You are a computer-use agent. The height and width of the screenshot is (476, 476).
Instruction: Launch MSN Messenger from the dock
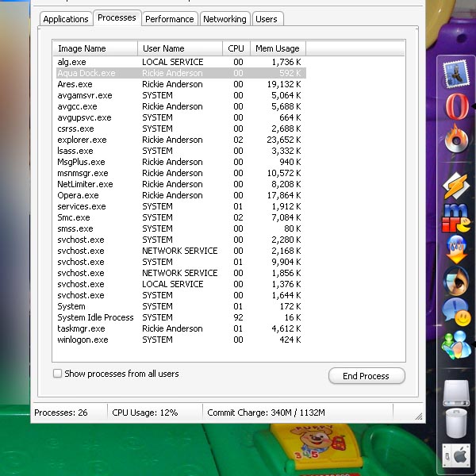[456, 345]
